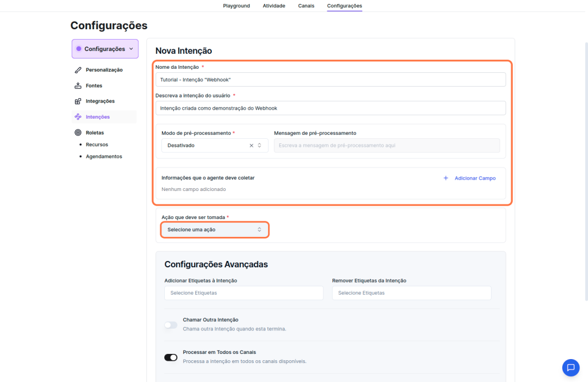
Task: Expand the Configurações sidebar dropdown
Action: 105,49
